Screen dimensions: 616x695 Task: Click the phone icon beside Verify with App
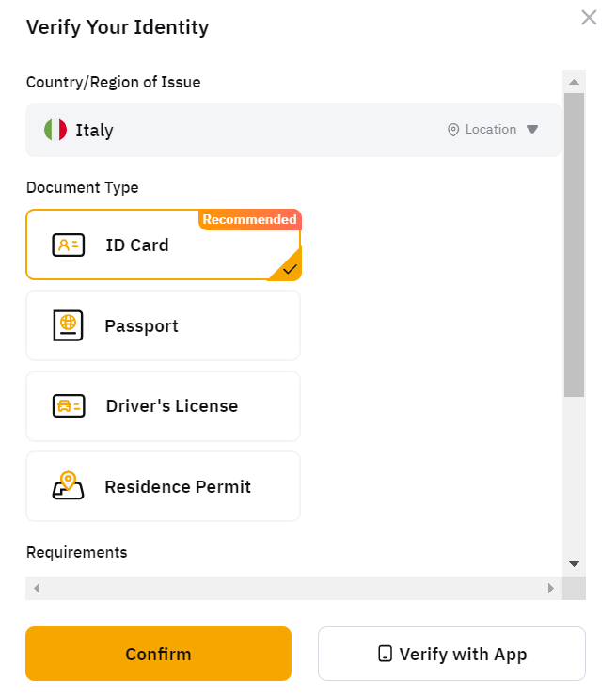(385, 654)
